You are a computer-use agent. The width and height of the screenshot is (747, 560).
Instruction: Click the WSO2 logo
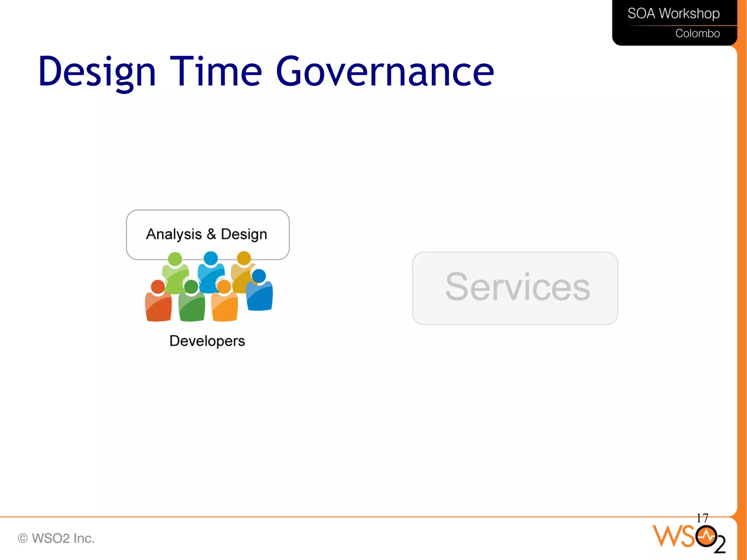(689, 538)
